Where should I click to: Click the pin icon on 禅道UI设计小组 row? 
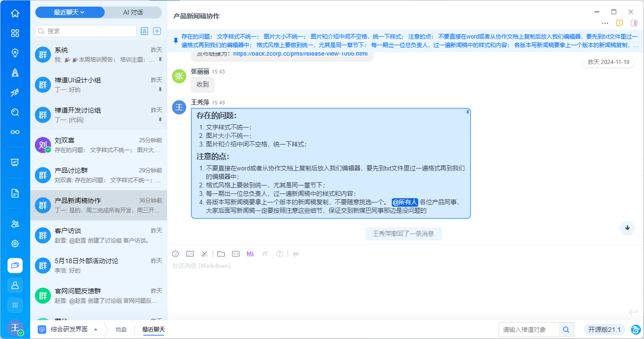coord(160,90)
